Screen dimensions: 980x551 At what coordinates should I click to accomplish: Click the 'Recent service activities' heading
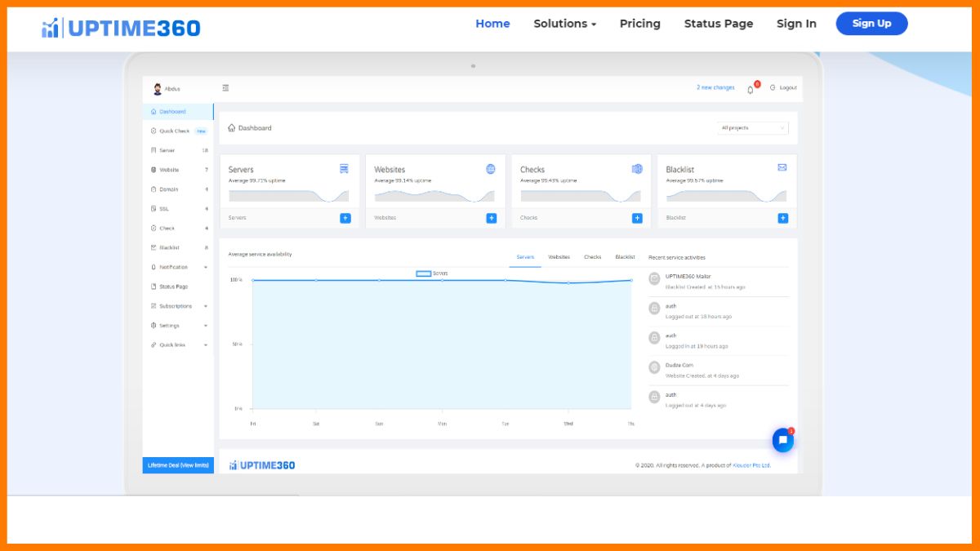pos(677,257)
